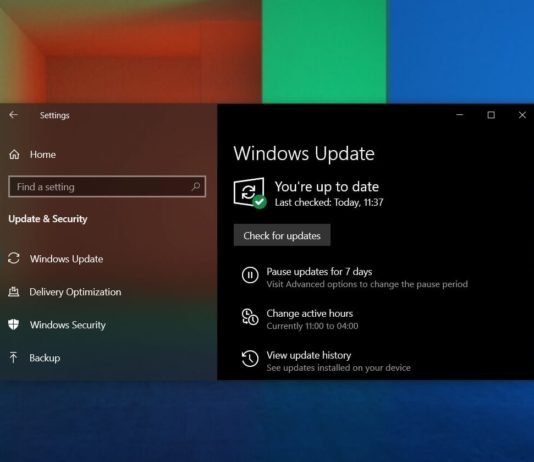
Task: Click the update status icon with green check
Action: tap(250, 193)
